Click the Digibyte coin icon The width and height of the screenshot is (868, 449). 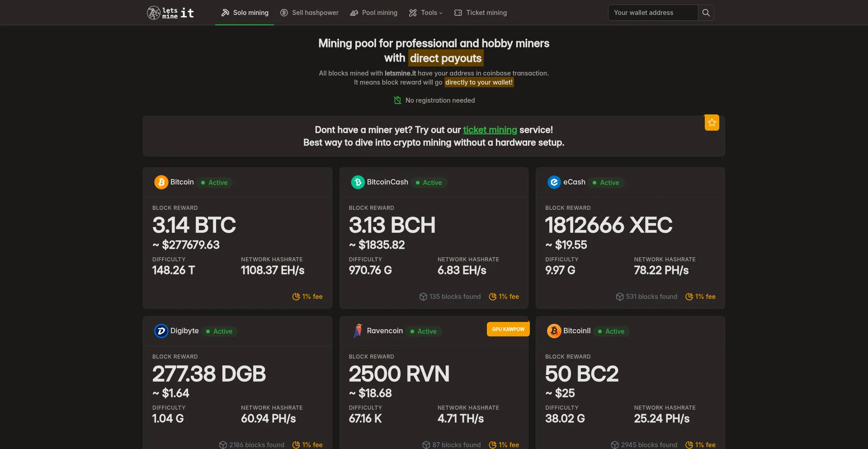click(161, 331)
